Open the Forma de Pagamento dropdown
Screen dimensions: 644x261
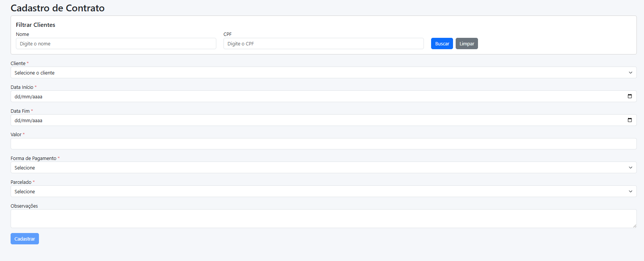323,168
